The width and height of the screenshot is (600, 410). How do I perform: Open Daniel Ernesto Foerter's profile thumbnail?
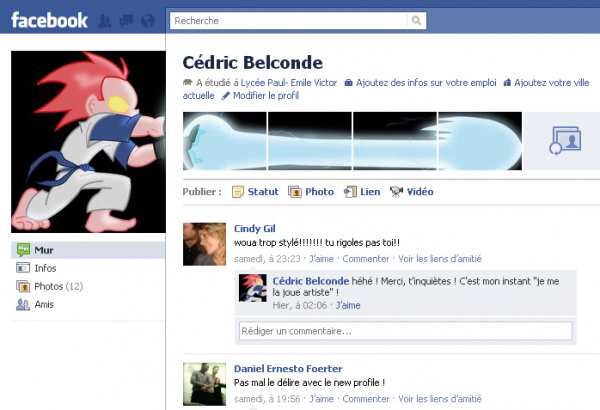pos(204,384)
